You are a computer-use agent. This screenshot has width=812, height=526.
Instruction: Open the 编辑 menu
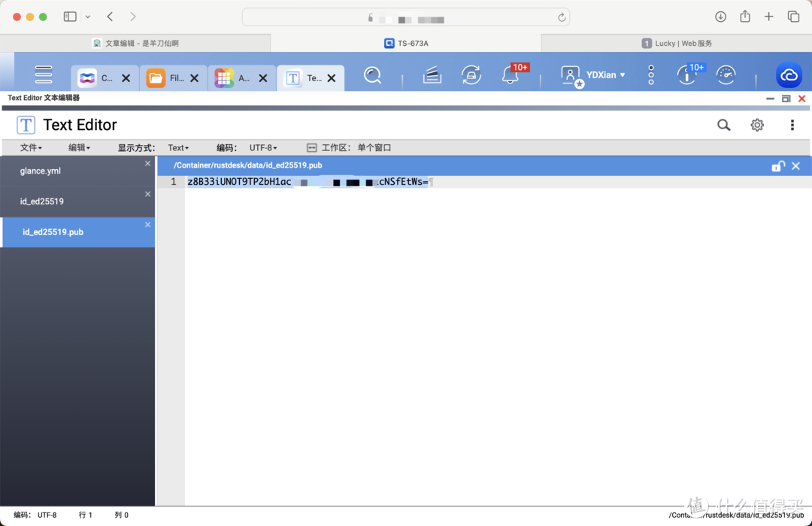click(x=79, y=147)
